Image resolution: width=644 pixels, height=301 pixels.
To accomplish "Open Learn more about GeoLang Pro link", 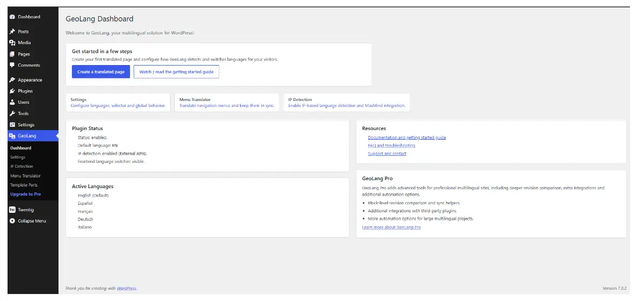I will [x=391, y=227].
